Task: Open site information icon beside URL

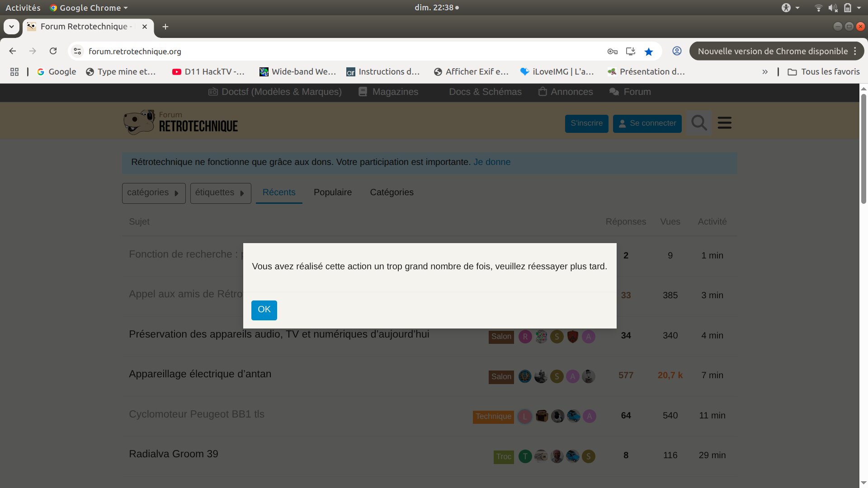Action: (78, 52)
